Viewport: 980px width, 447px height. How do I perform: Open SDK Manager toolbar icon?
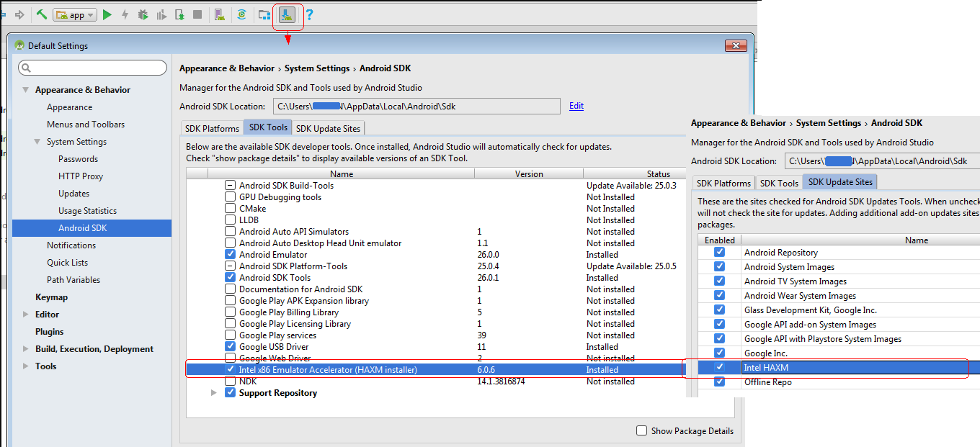[x=287, y=14]
